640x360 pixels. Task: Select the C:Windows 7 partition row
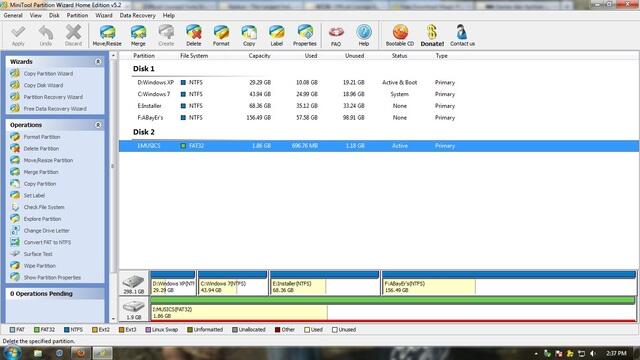pyautogui.click(x=378, y=94)
